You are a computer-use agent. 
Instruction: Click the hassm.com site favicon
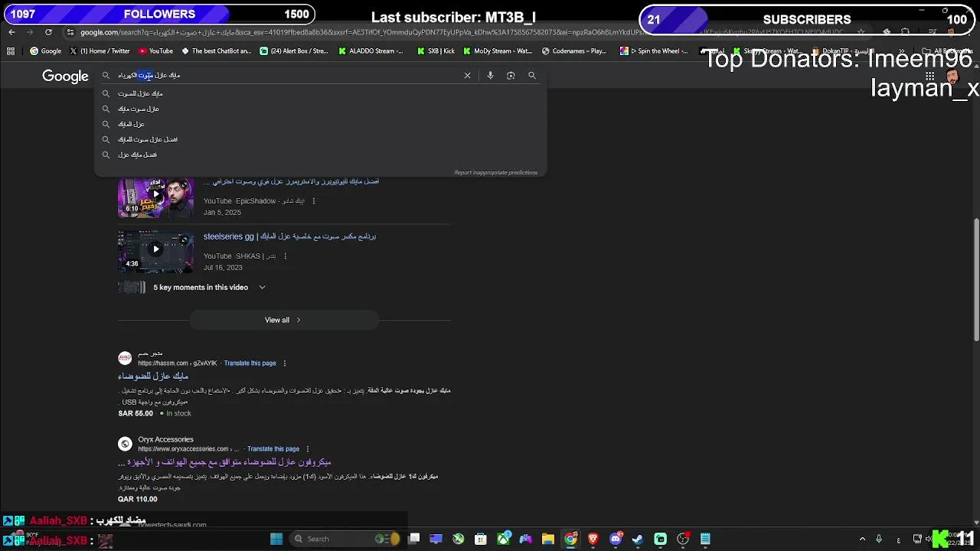coord(125,358)
